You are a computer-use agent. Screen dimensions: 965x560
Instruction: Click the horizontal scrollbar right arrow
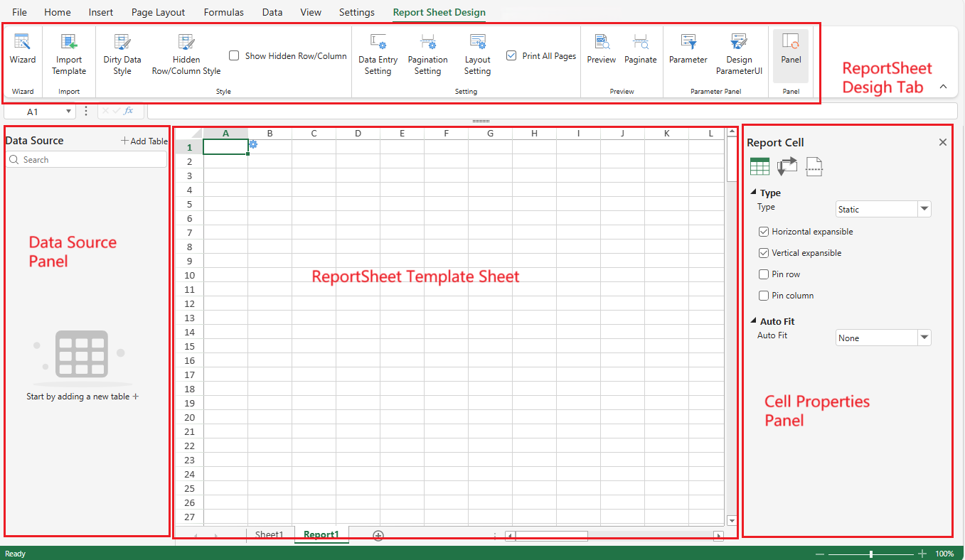[x=719, y=536]
